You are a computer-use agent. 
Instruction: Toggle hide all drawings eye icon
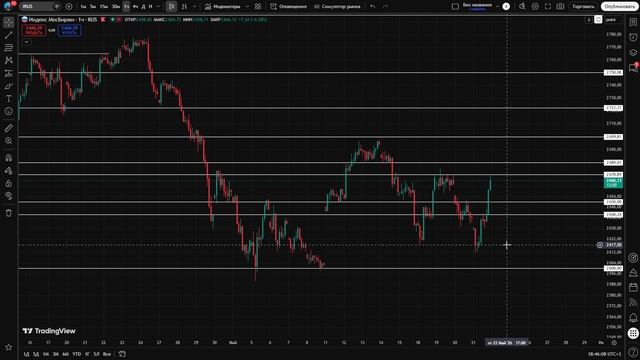(x=9, y=196)
